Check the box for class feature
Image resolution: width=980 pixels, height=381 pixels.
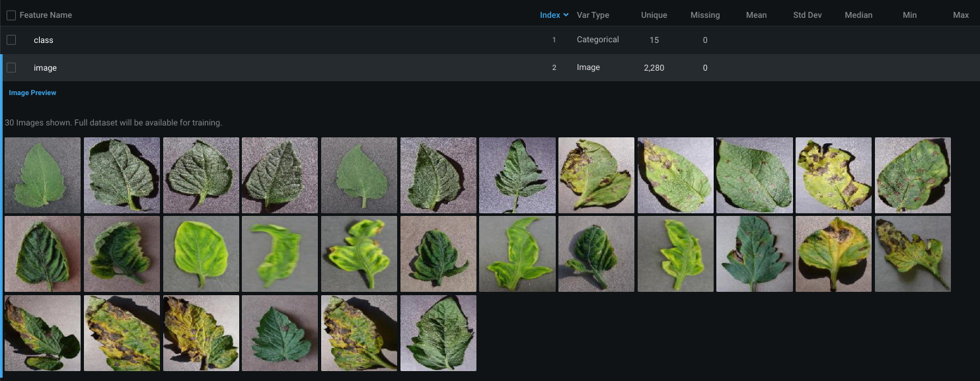[11, 40]
